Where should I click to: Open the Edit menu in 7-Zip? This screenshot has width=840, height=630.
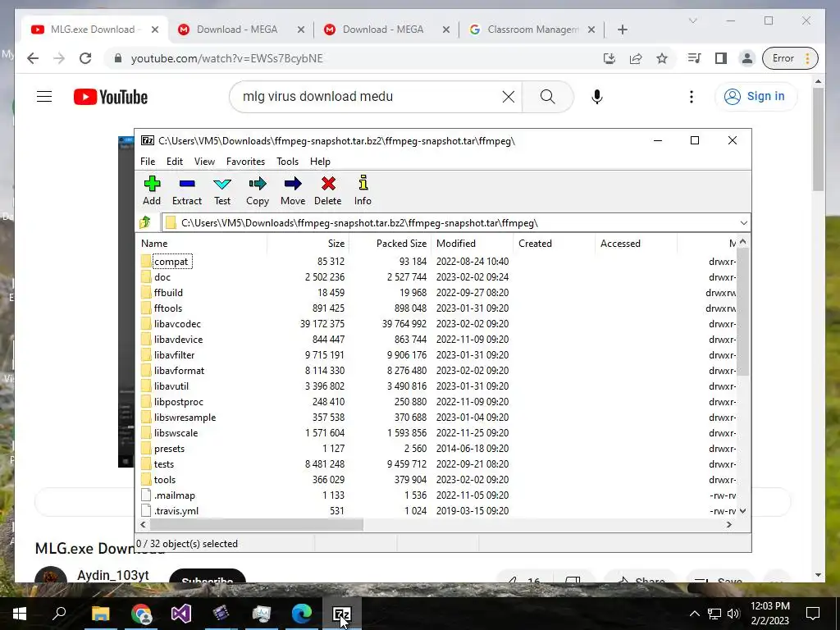click(175, 162)
